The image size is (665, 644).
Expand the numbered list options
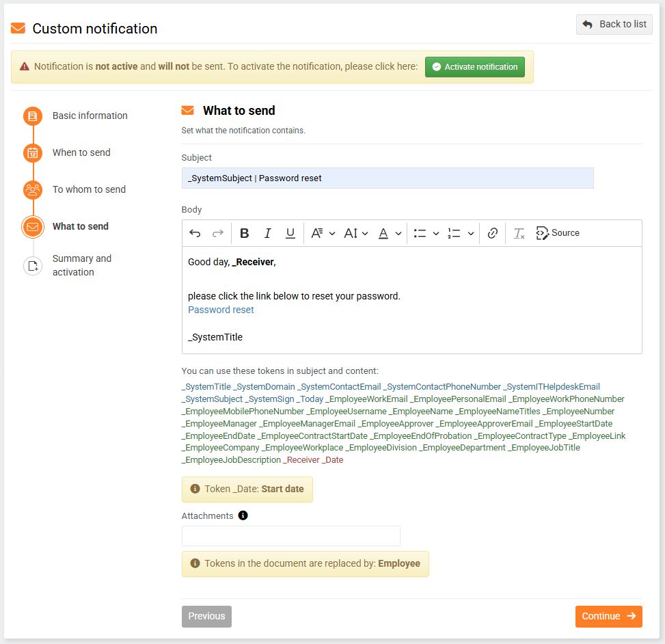click(x=470, y=233)
